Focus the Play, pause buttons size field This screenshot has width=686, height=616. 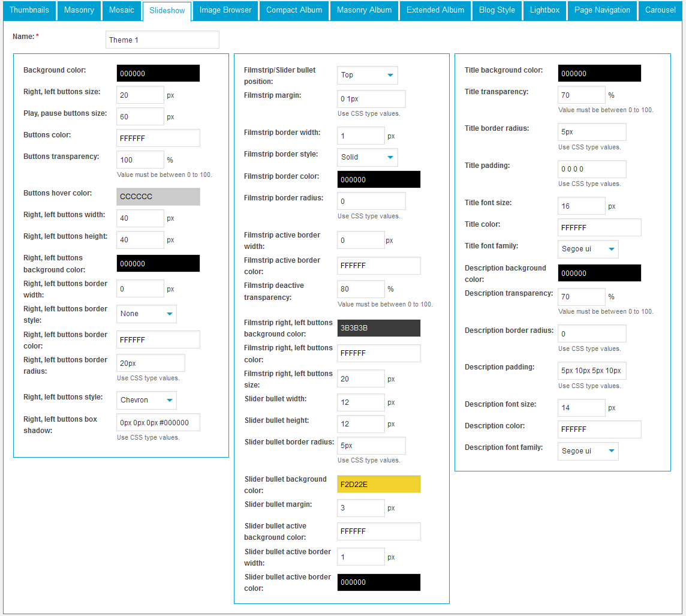[140, 116]
